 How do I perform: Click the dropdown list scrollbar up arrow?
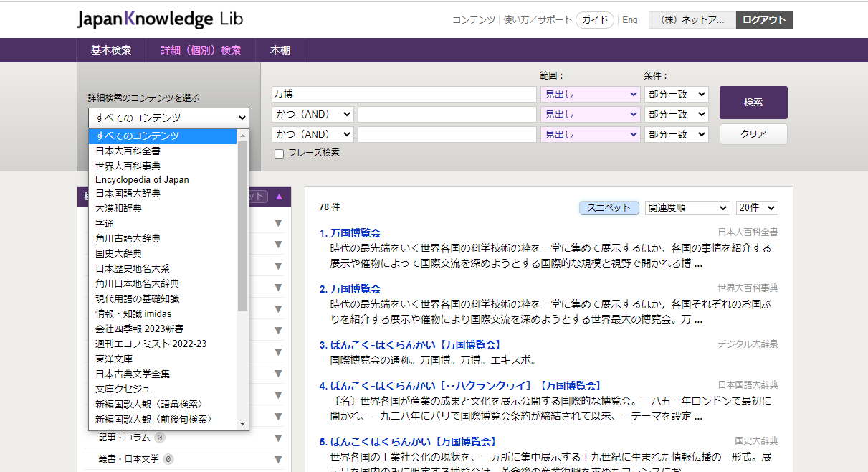click(x=243, y=135)
